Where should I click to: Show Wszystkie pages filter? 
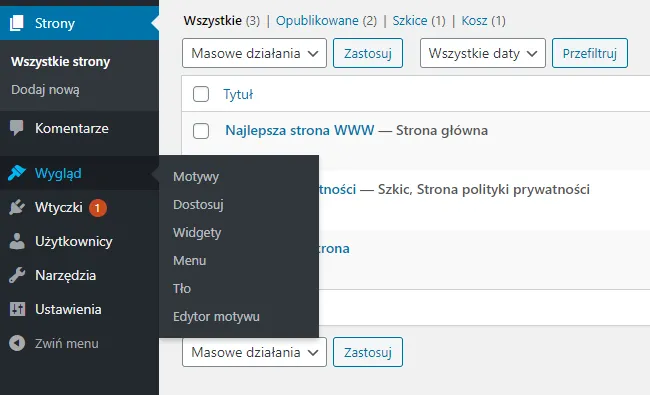coord(213,20)
